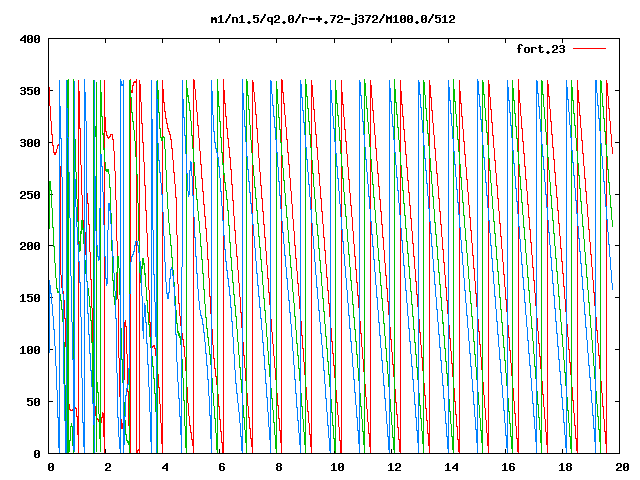Click x-axis label 6
The height and width of the screenshot is (480, 640).
pyautogui.click(x=222, y=467)
